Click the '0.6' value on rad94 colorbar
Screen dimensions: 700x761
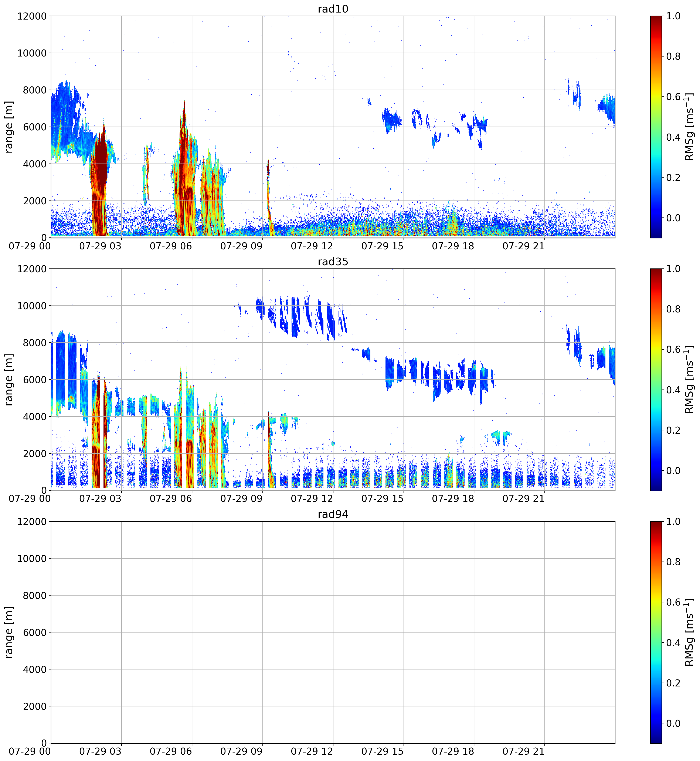coord(673,602)
